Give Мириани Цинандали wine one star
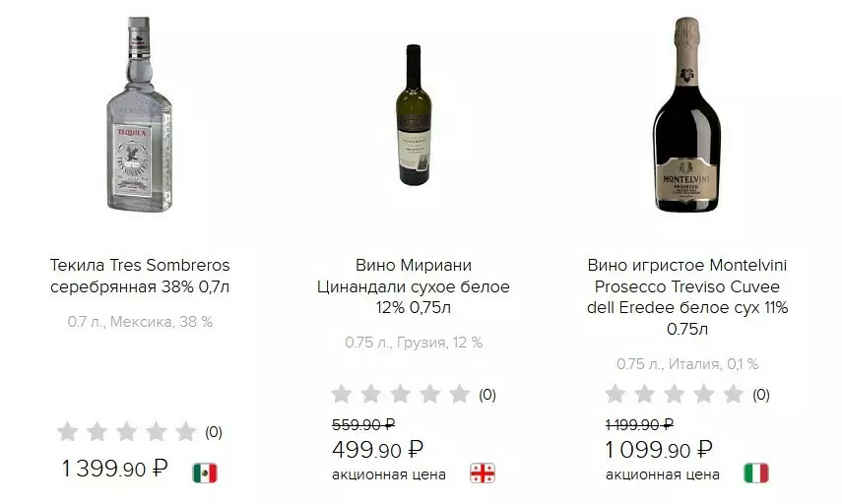Screen dimensions: 842x504 pos(342,395)
